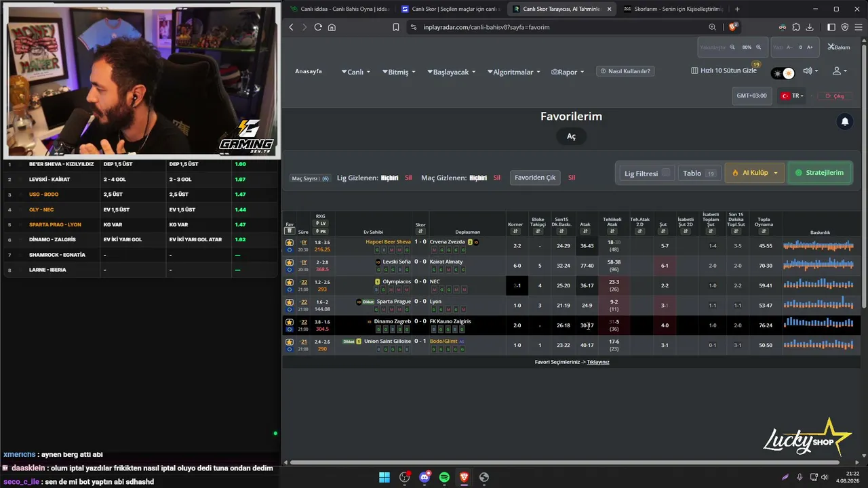Image resolution: width=868 pixels, height=488 pixels.
Task: Tick the Lig Filtresi checkbox
Action: click(666, 173)
